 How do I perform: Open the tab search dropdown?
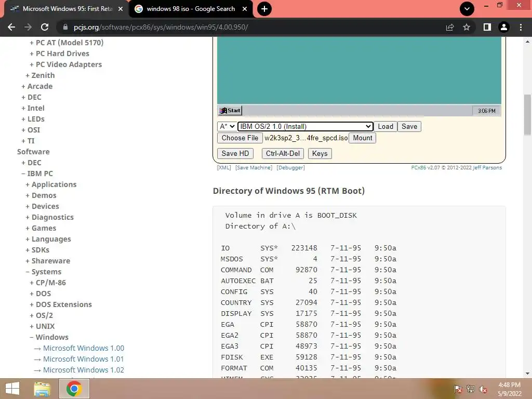click(x=467, y=9)
